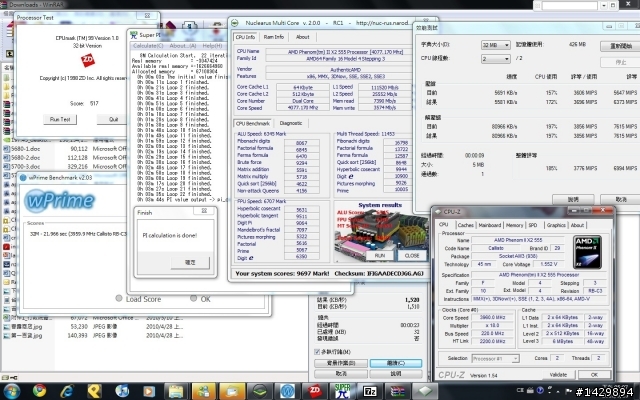This screenshot has width=640, height=400.
Task: Confirm the PI calculation Finish dialog
Action: [x=190, y=262]
